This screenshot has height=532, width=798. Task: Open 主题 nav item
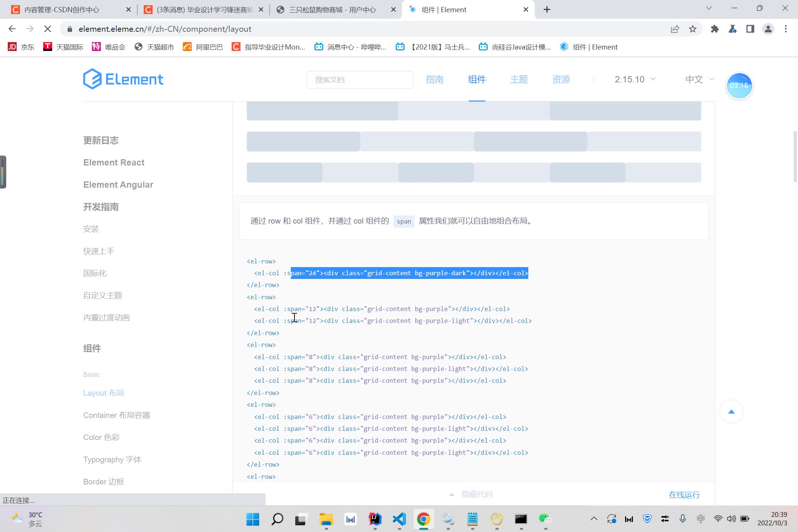[519, 79]
